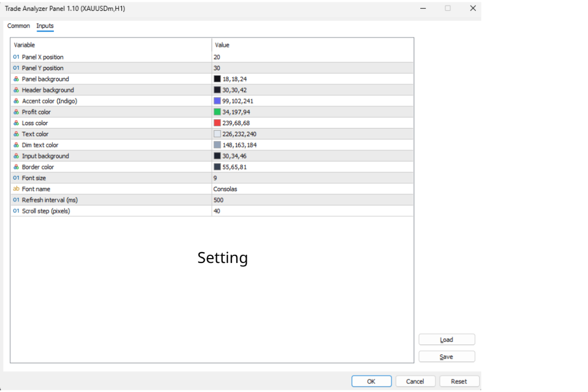Switch to the Common tab
588x392 pixels.
[x=19, y=26]
